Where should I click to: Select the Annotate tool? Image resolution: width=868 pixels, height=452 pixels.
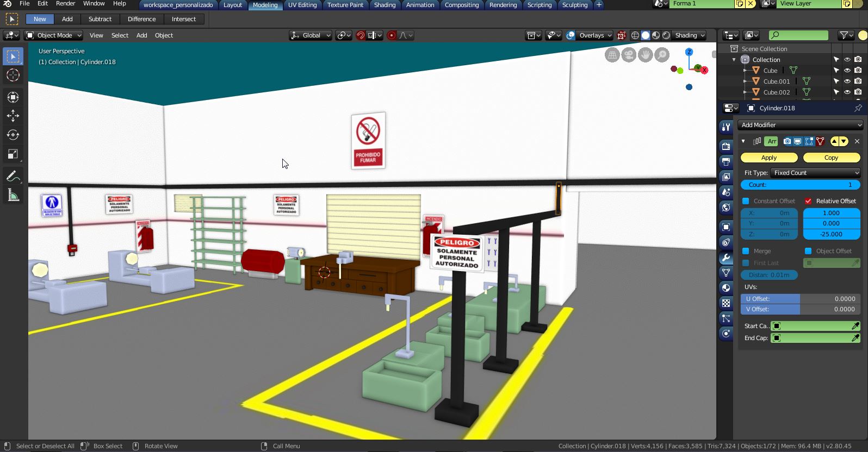tap(13, 177)
